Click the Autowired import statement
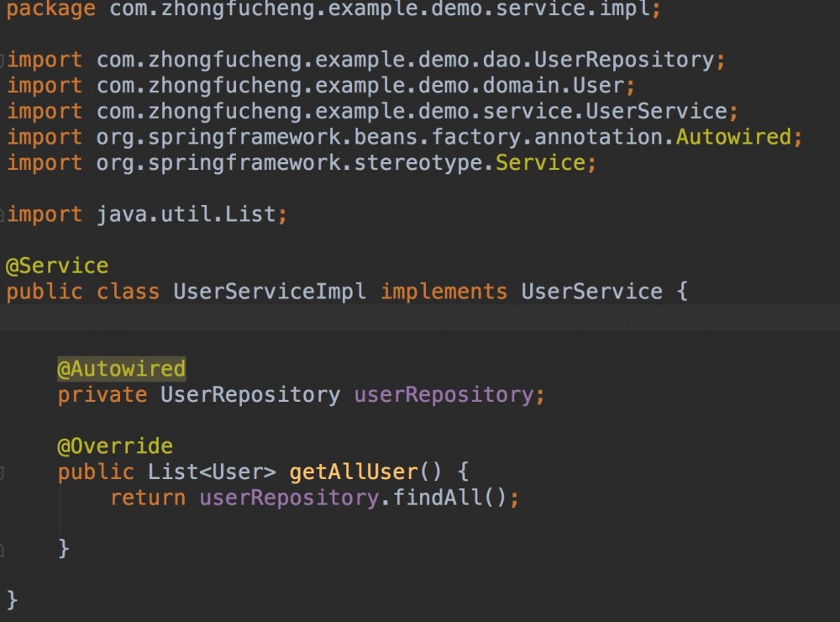The width and height of the screenshot is (840, 622). click(403, 136)
